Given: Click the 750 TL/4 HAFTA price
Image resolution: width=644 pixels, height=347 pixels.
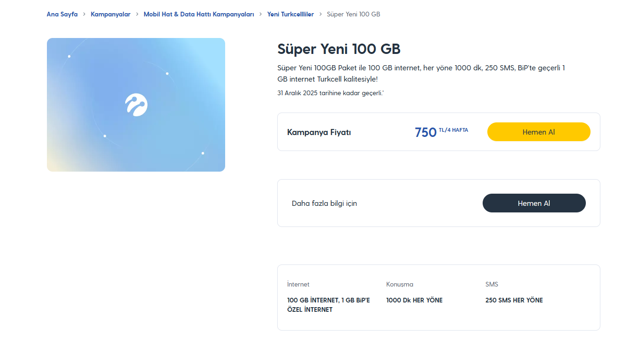Looking at the screenshot, I should pyautogui.click(x=441, y=132).
